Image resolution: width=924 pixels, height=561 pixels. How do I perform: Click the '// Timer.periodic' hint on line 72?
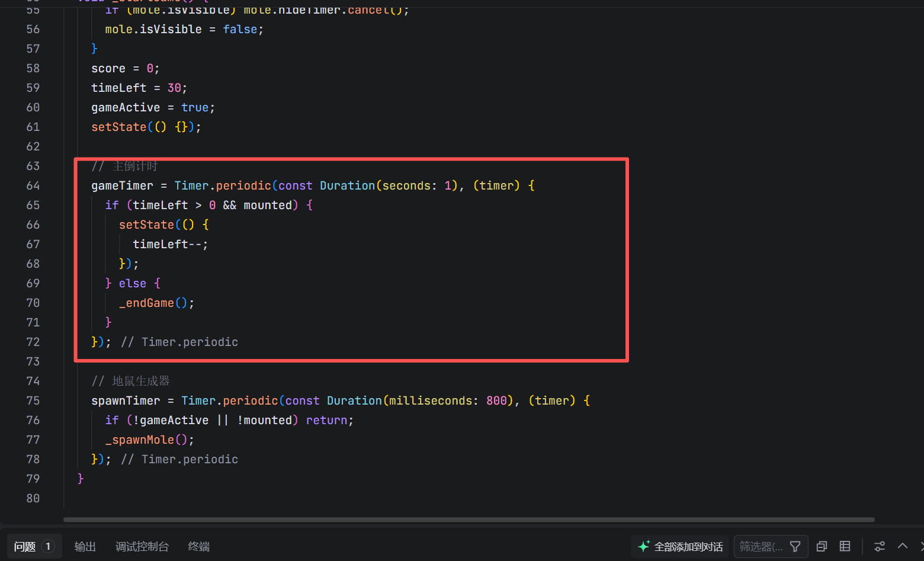pos(179,342)
